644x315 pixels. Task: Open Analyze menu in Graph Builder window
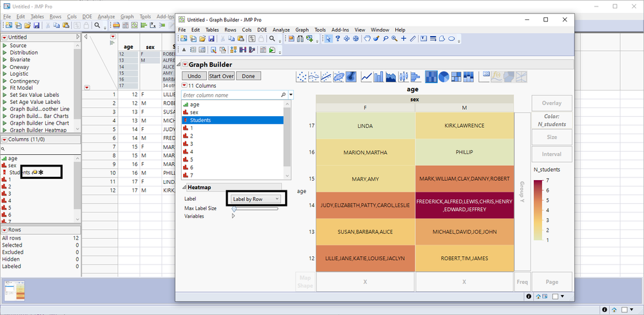click(x=281, y=30)
